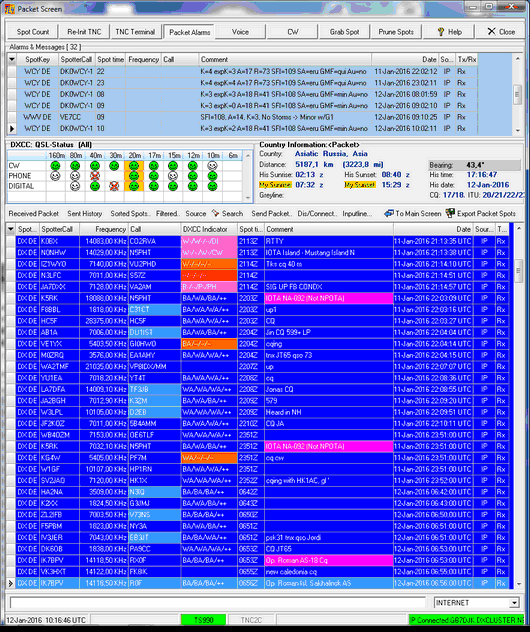The height and width of the screenshot is (632, 530).
Task: Open the Received Packet view
Action: tap(34, 214)
